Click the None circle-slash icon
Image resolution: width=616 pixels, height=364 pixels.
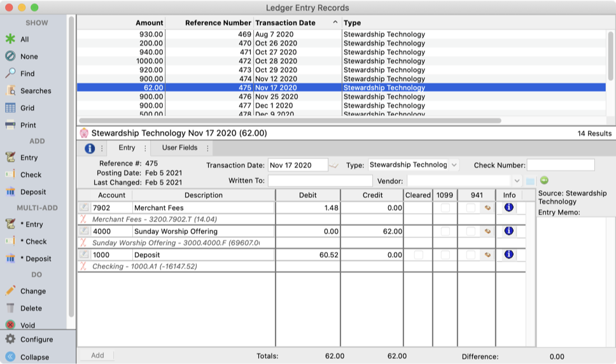[10, 56]
